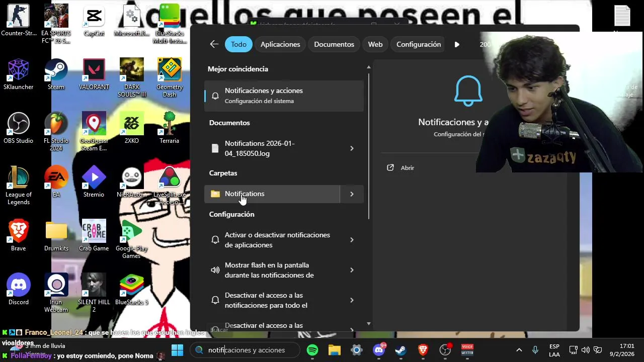Open the Terraria desktop icon

(170, 128)
